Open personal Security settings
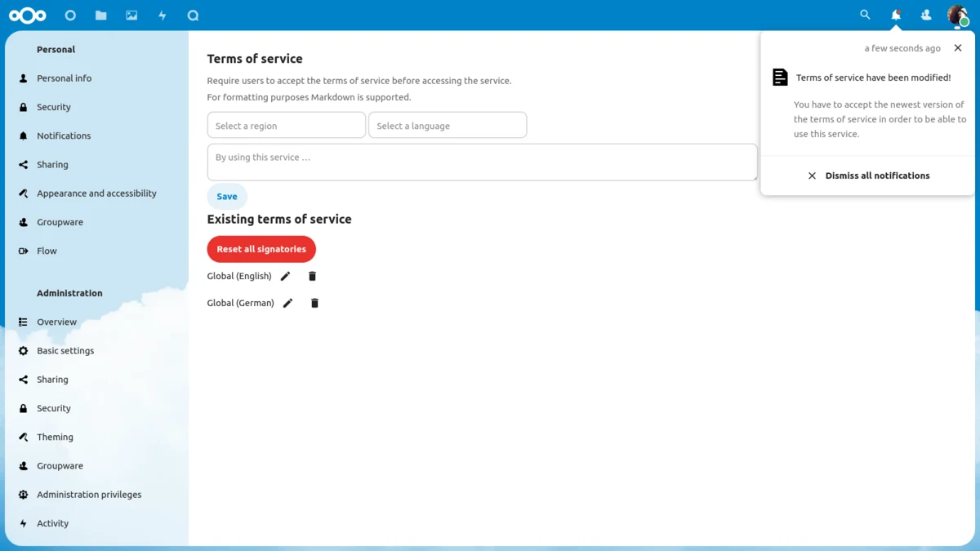 click(x=96, y=107)
